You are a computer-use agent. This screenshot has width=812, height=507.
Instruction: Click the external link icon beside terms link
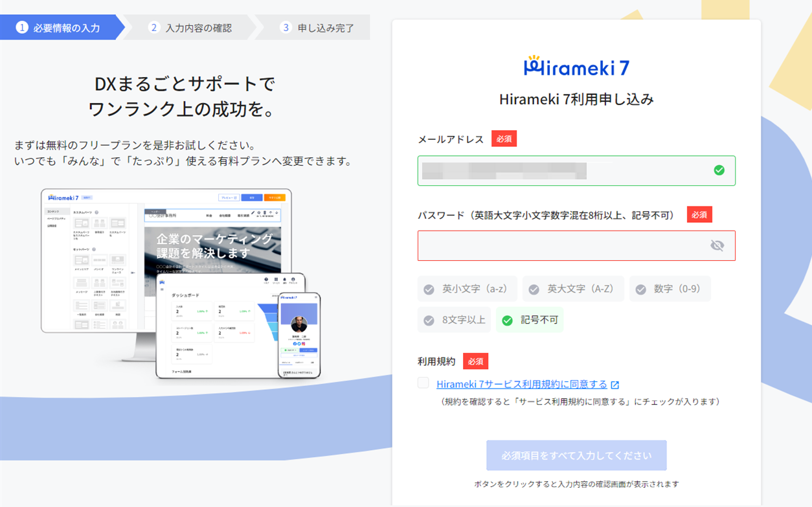tap(615, 385)
